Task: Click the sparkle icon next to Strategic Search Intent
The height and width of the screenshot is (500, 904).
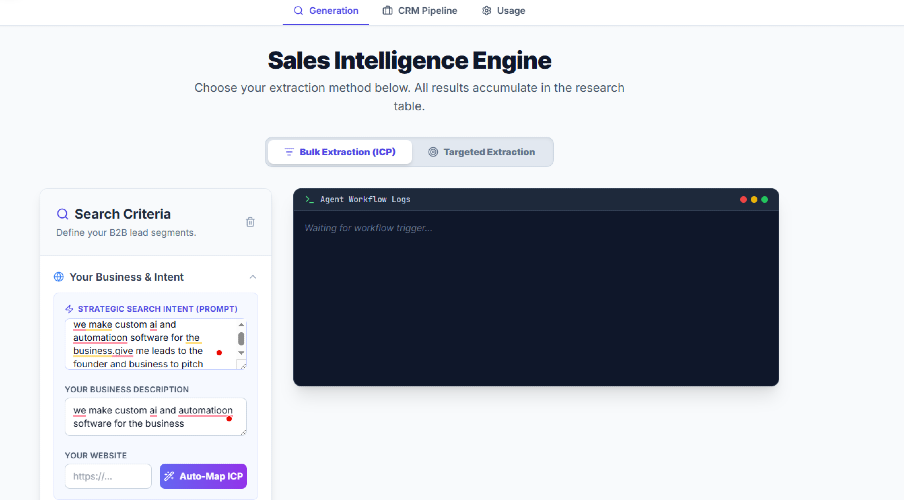Action: point(69,309)
